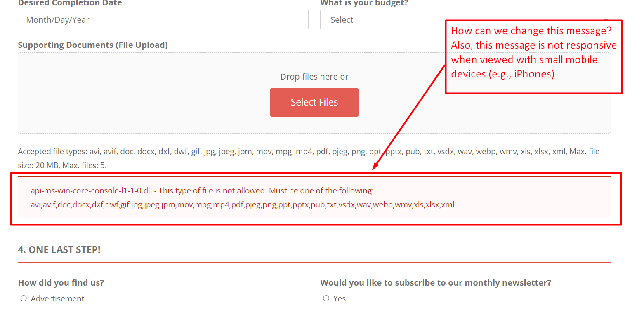Click the 'Drop files here or' text

click(314, 77)
